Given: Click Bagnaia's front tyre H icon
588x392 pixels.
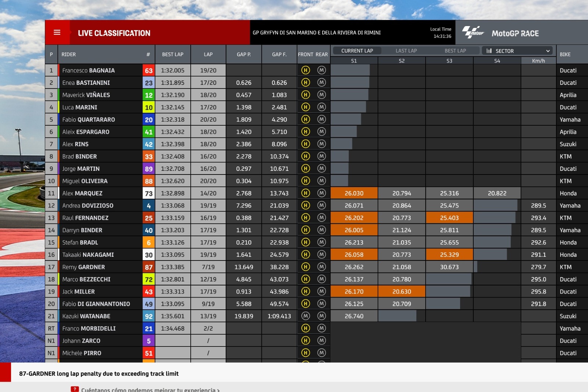Looking at the screenshot, I should pos(305,70).
